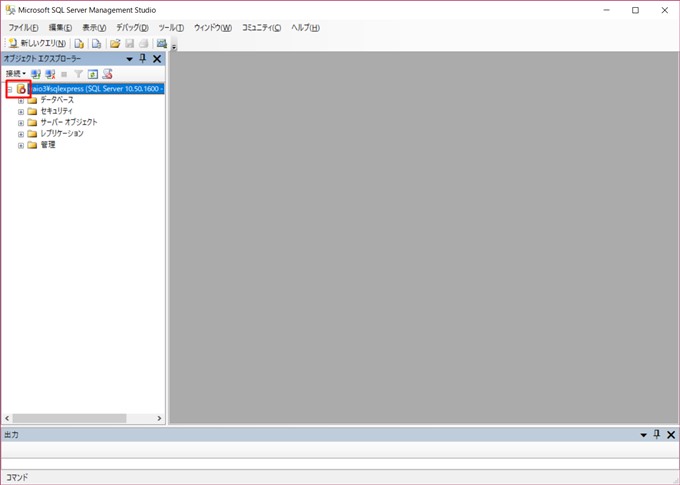
Task: Expand the 管理 folder
Action: pyautogui.click(x=21, y=146)
